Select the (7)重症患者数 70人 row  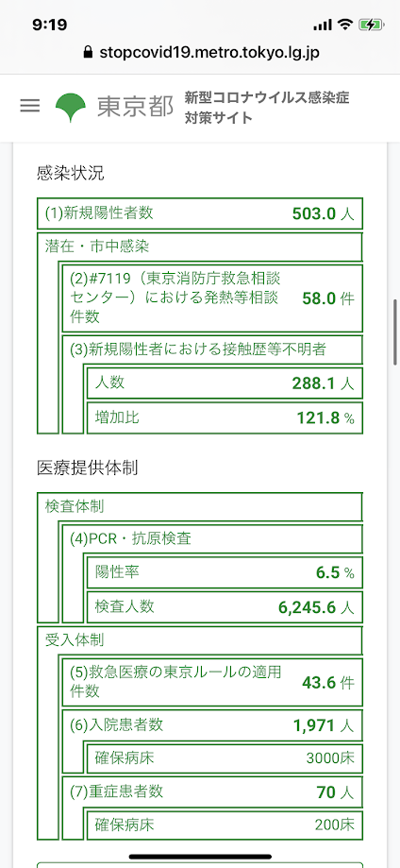(212, 791)
